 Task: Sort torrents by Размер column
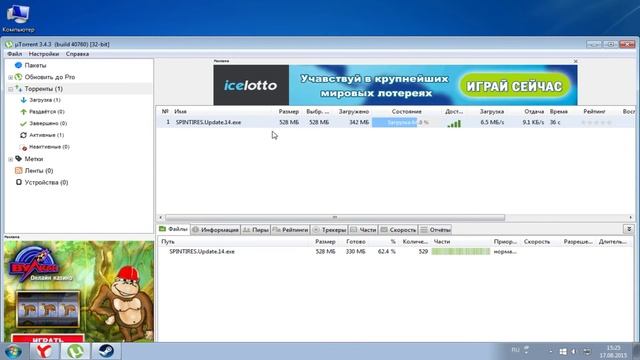[289, 111]
